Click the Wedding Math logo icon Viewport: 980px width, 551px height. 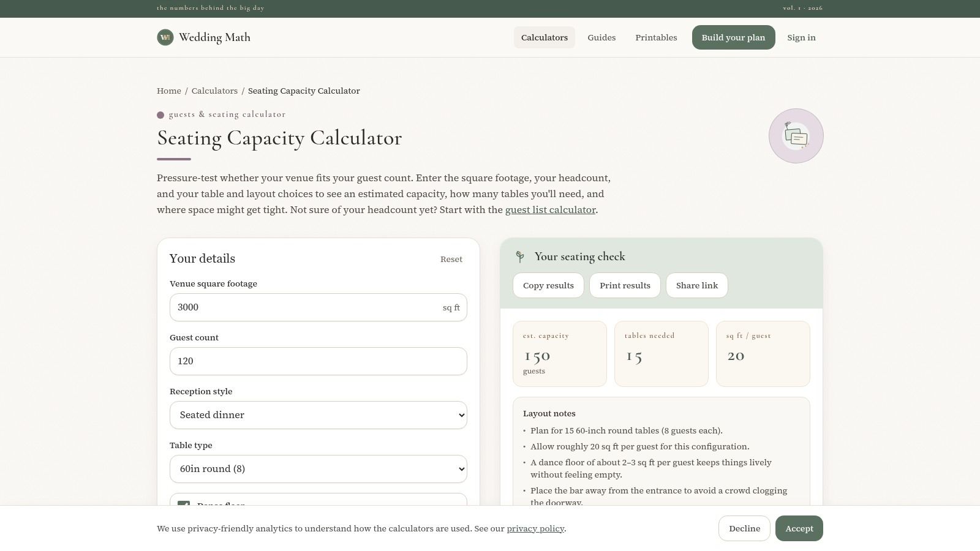165,37
